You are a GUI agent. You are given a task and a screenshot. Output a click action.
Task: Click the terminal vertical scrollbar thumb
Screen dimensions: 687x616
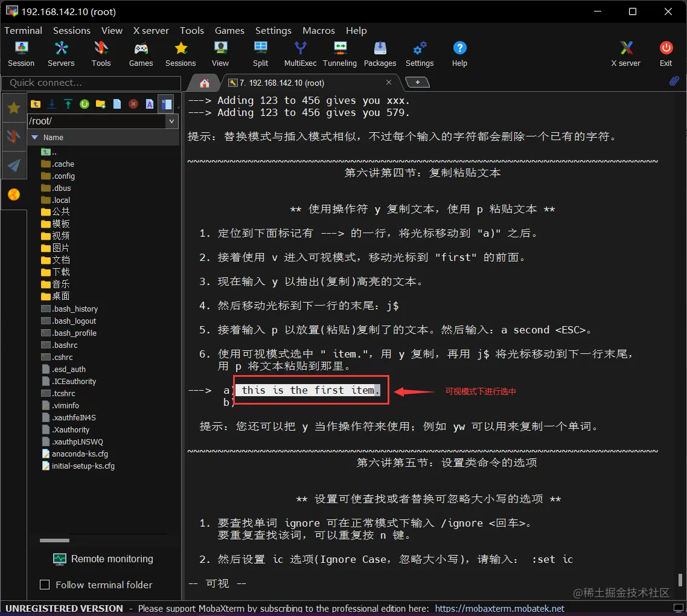click(x=680, y=580)
